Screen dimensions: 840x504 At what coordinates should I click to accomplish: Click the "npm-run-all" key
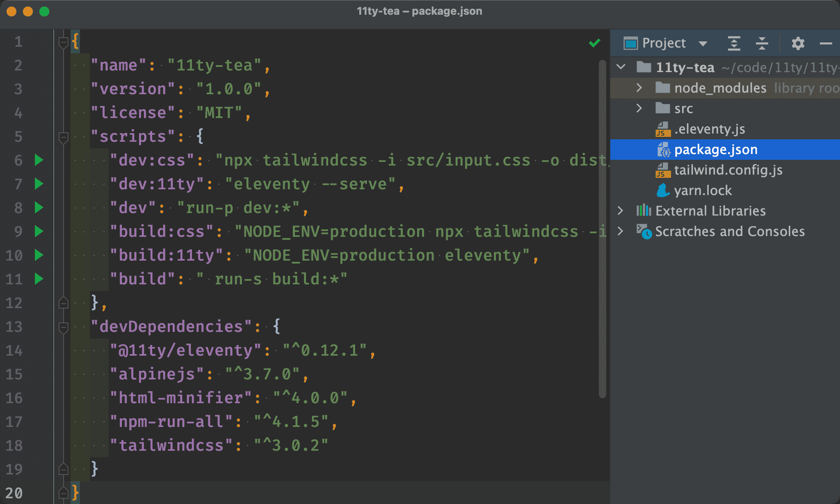click(x=171, y=422)
